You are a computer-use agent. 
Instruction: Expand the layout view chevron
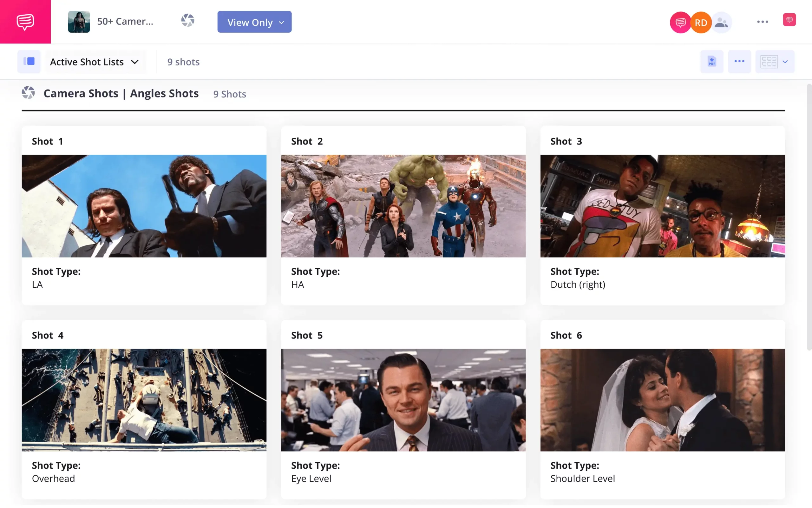[785, 62]
